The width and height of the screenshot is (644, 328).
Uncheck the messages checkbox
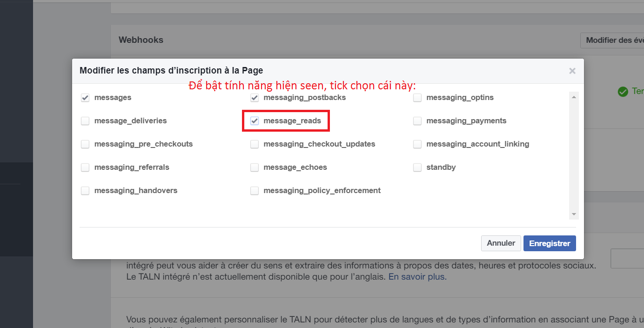point(85,98)
